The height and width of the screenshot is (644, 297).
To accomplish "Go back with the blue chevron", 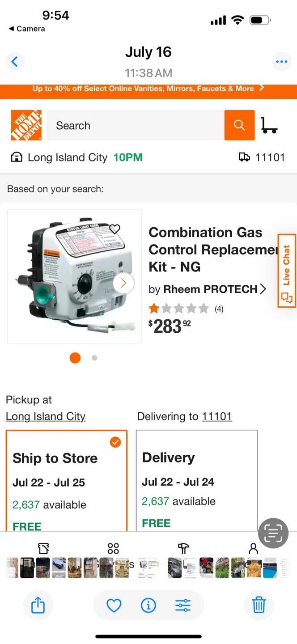I will [x=15, y=62].
